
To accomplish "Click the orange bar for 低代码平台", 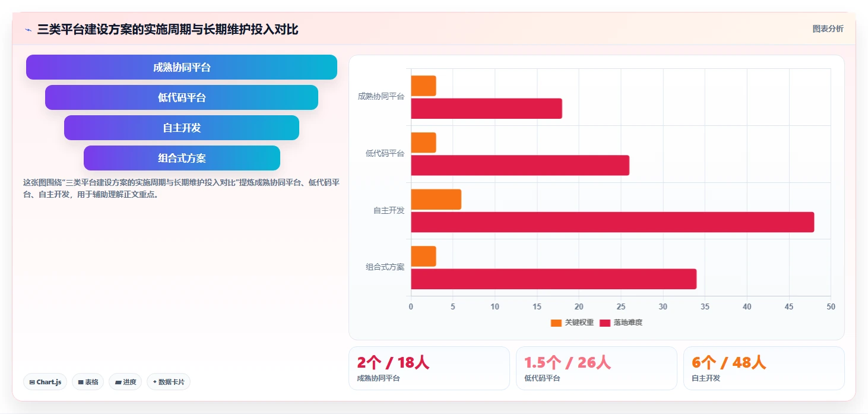I will 423,143.
